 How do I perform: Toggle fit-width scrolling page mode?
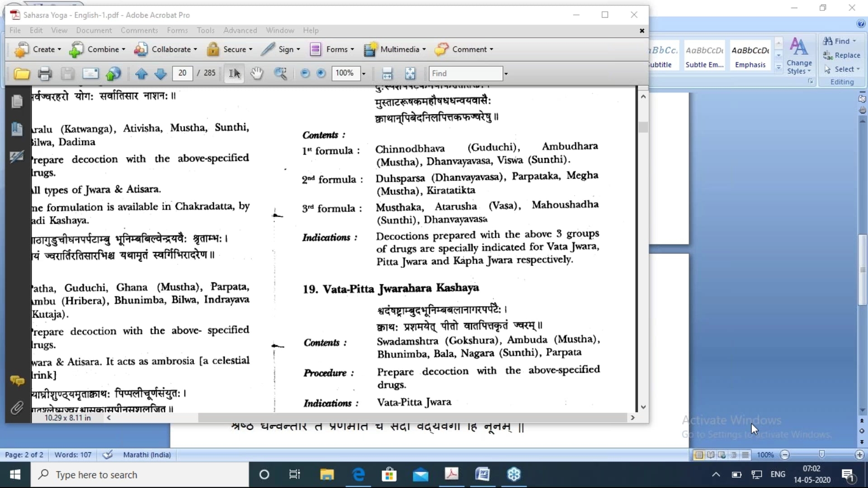(387, 74)
